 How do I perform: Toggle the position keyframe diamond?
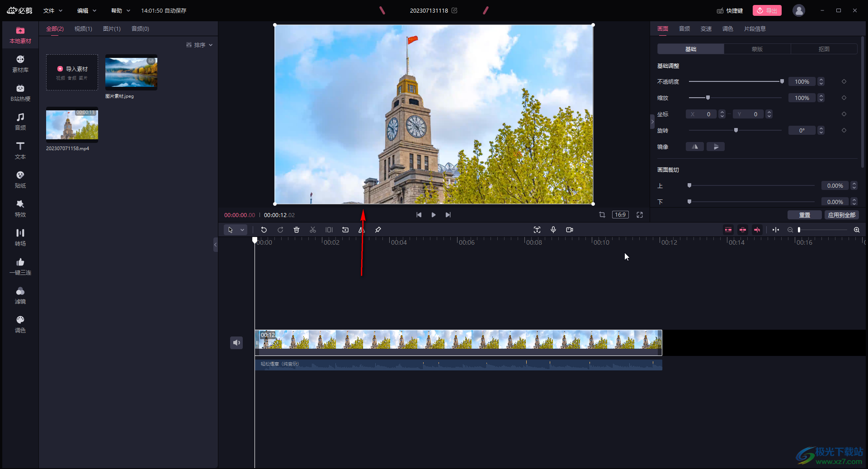point(844,114)
